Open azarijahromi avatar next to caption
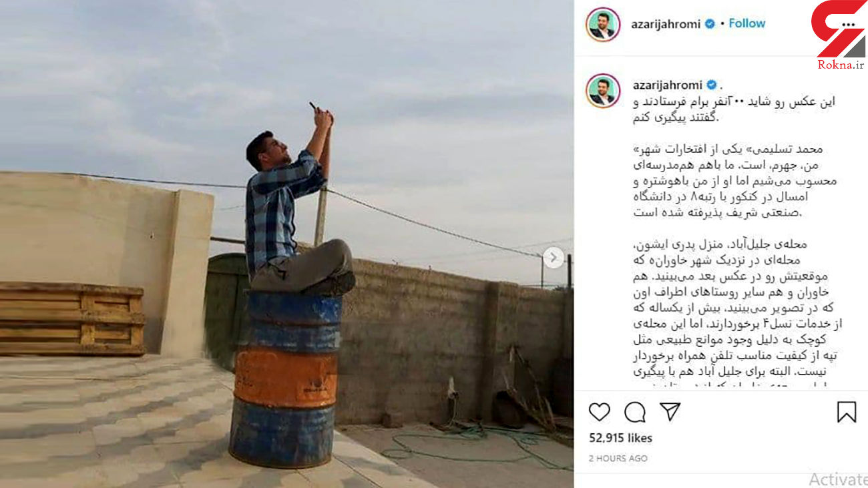Screen dimensions: 868x488 [603, 91]
